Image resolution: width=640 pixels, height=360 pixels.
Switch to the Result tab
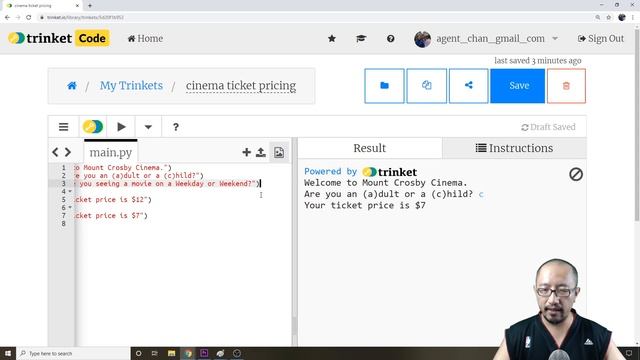tap(370, 148)
